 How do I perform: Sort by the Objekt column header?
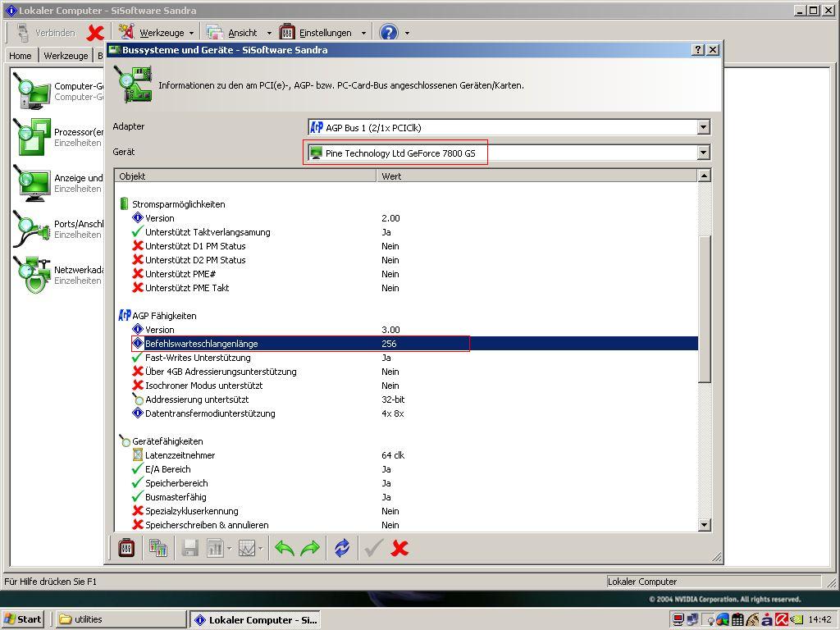pos(245,176)
